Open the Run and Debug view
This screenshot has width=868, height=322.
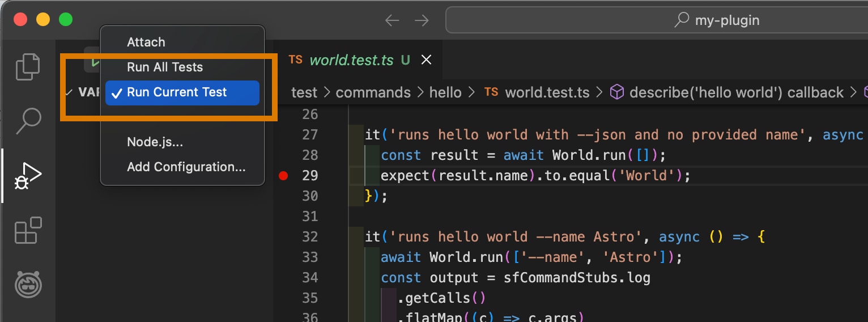(x=28, y=176)
